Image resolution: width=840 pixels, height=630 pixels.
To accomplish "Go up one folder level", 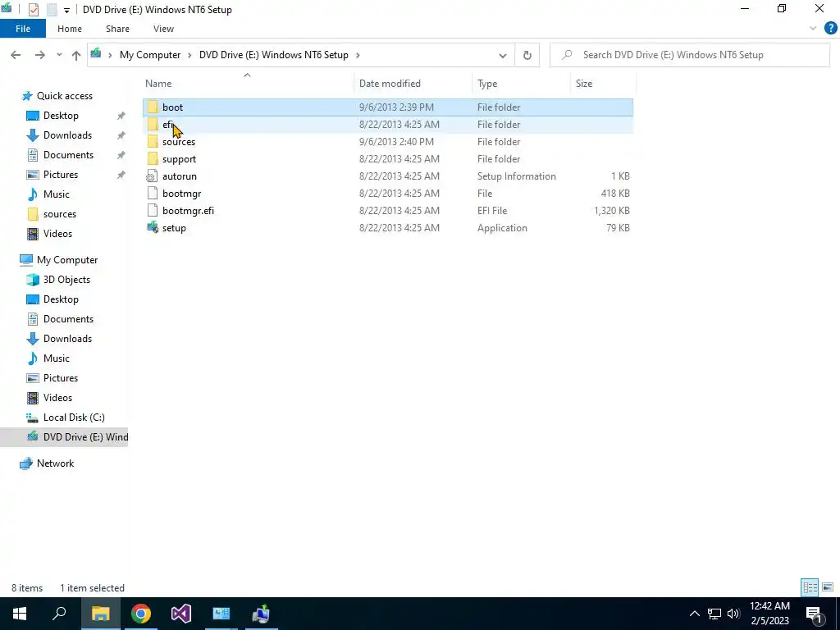I will pos(76,55).
